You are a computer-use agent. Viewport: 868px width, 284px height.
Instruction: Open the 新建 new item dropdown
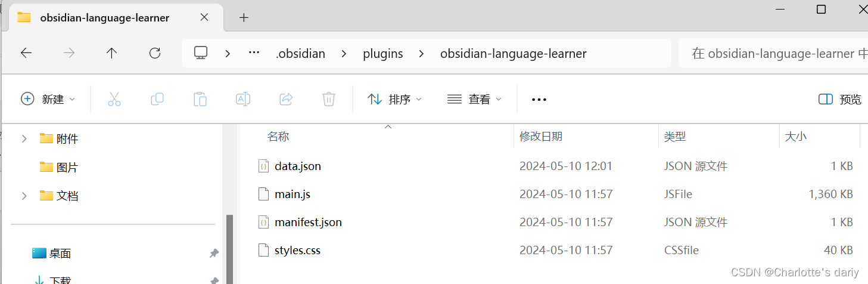point(48,99)
